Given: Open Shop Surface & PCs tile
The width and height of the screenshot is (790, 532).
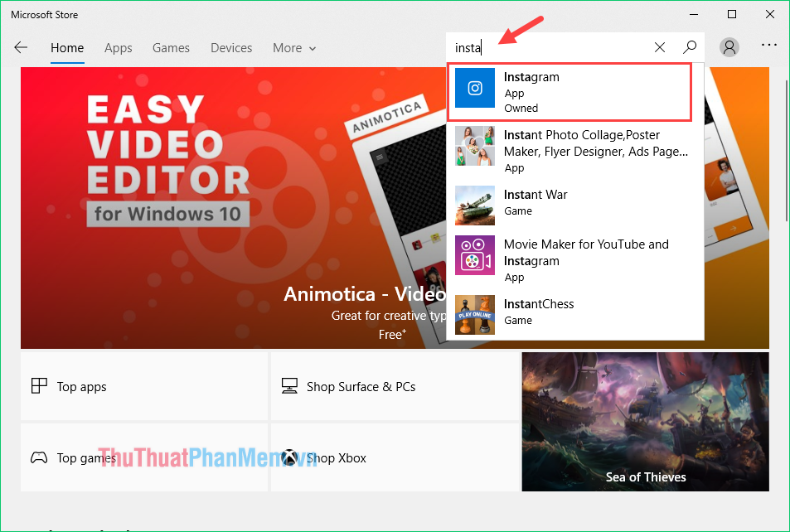Looking at the screenshot, I should pos(395,387).
